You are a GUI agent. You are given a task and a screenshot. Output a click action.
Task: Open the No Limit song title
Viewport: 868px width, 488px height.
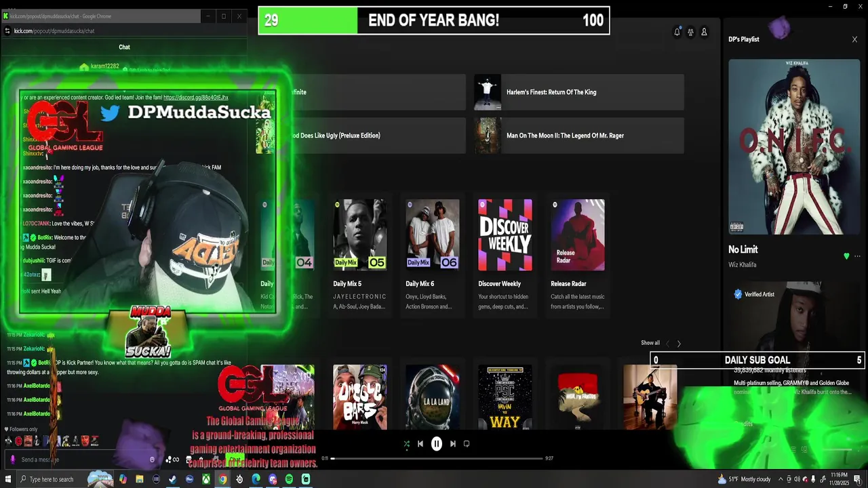[743, 249]
